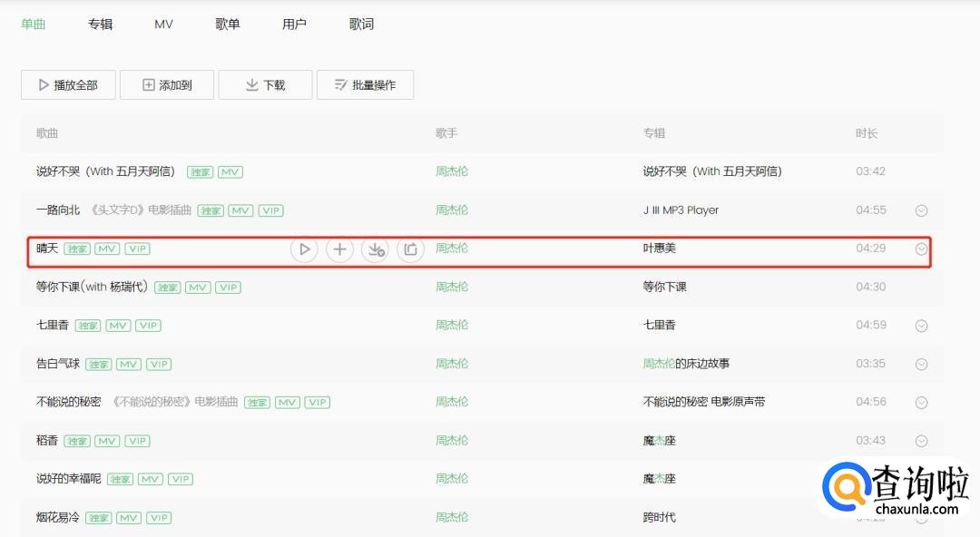Screen dimensions: 980x537
Task: Select the 歌词 tab
Action: click(361, 24)
